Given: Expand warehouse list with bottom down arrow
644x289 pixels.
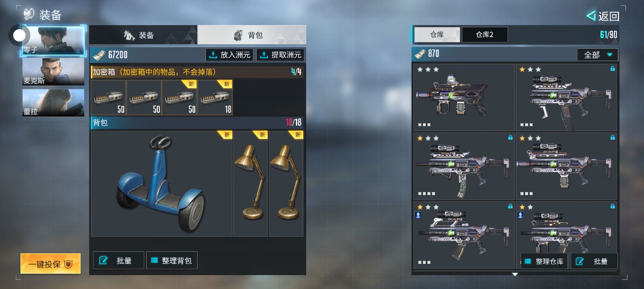Looking at the screenshot, I should pyautogui.click(x=515, y=274).
